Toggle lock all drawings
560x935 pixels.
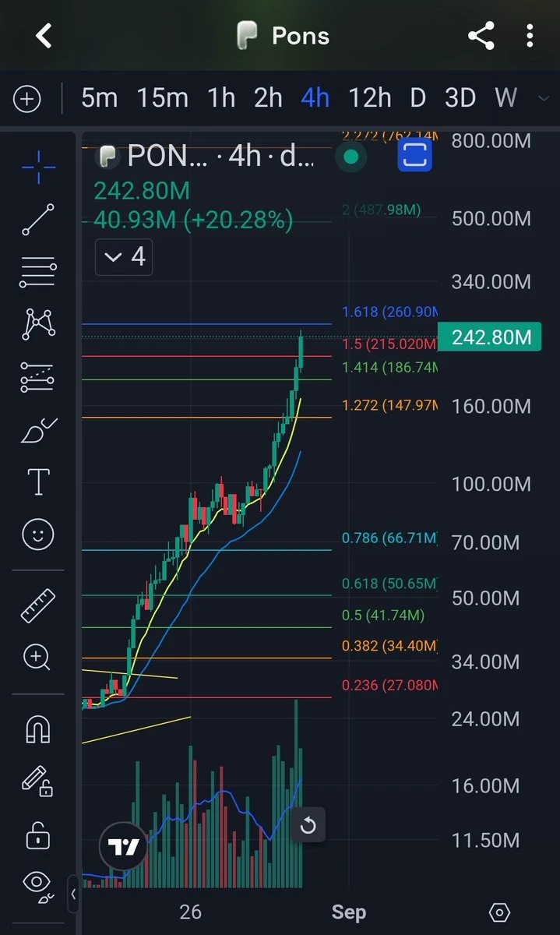click(x=38, y=834)
